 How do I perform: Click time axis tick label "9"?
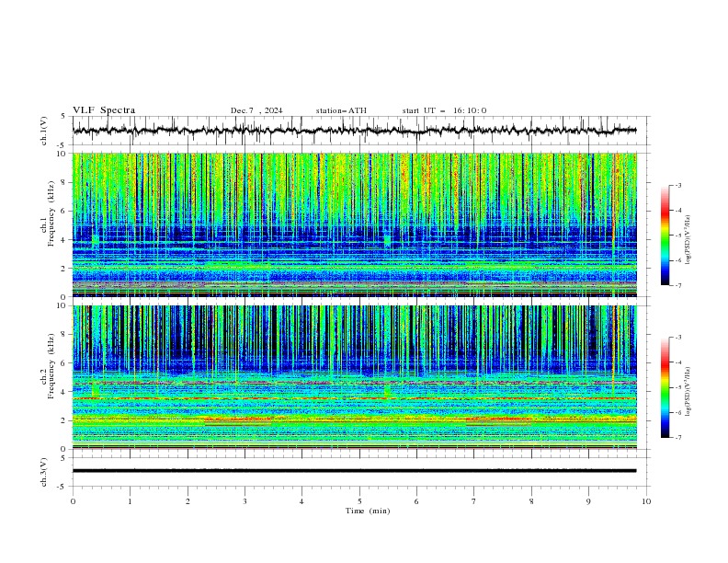[x=588, y=501]
